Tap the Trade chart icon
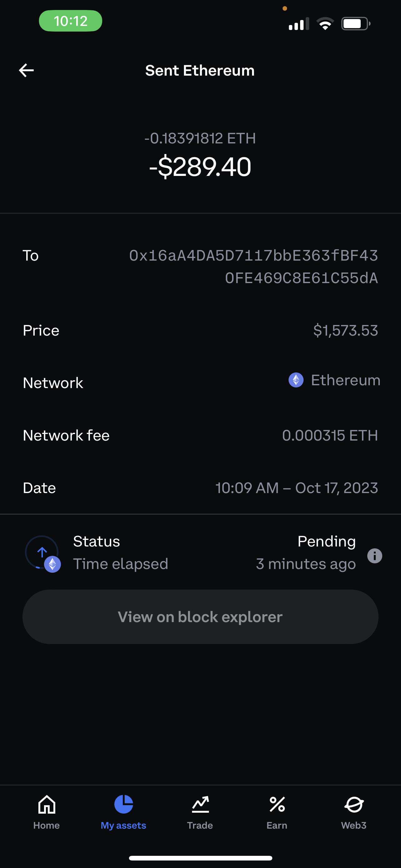Image resolution: width=401 pixels, height=868 pixels. click(x=200, y=804)
